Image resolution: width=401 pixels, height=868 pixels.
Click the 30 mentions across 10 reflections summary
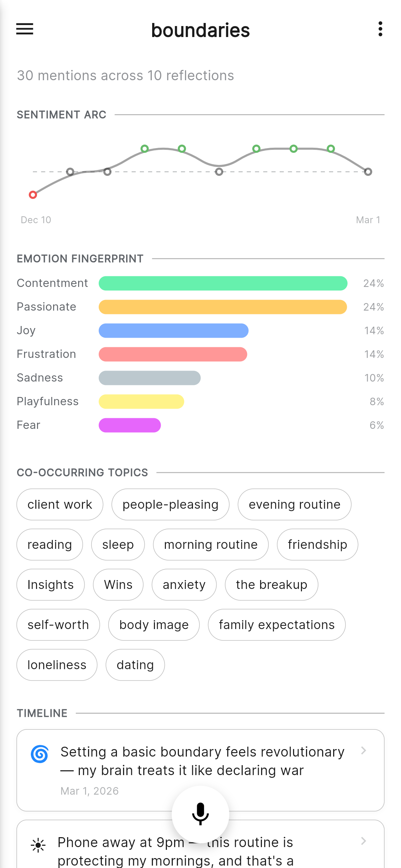click(x=125, y=75)
